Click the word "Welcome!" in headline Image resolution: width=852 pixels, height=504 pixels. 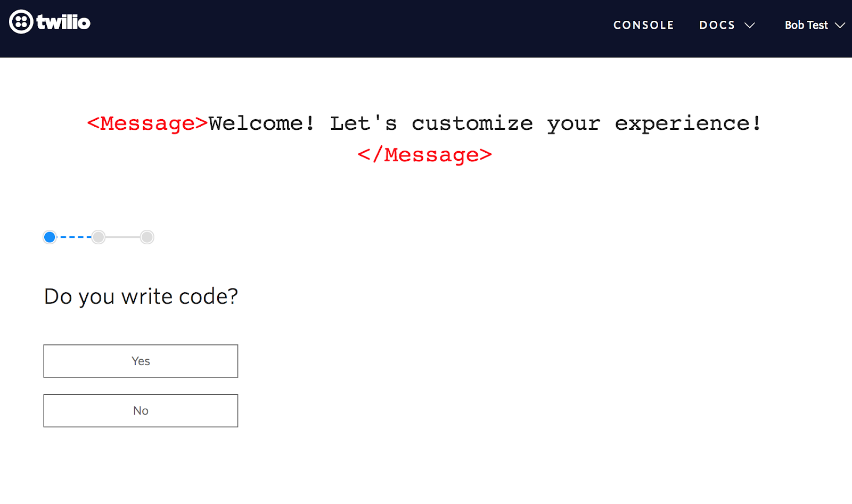(261, 123)
